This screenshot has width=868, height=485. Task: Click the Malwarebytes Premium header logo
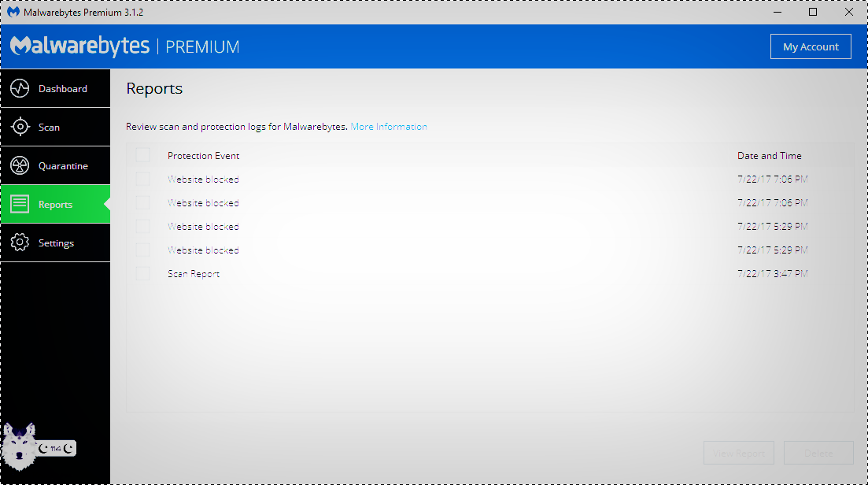pos(125,46)
